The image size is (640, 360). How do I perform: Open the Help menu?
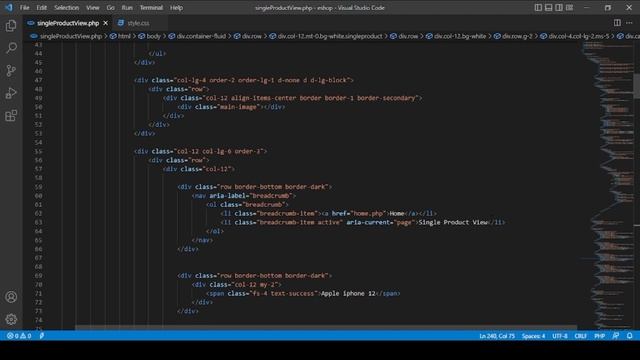pyautogui.click(x=176, y=8)
